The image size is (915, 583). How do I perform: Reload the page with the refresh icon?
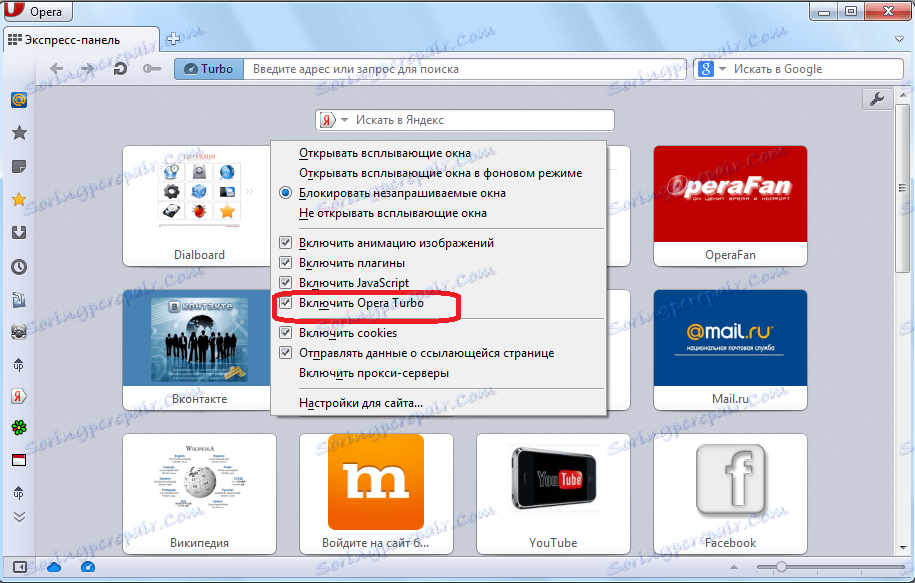pos(120,69)
